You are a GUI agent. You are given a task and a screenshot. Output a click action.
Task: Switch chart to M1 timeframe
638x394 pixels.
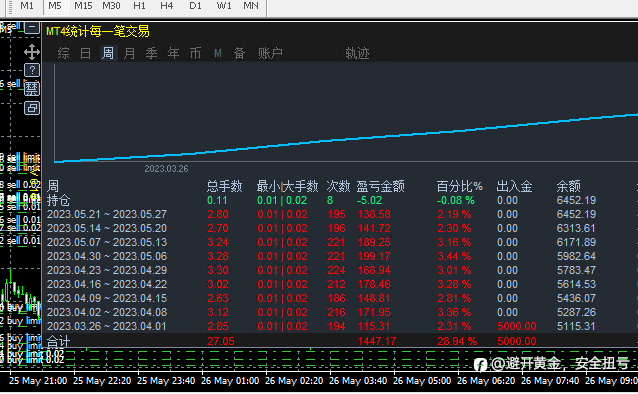[27, 6]
